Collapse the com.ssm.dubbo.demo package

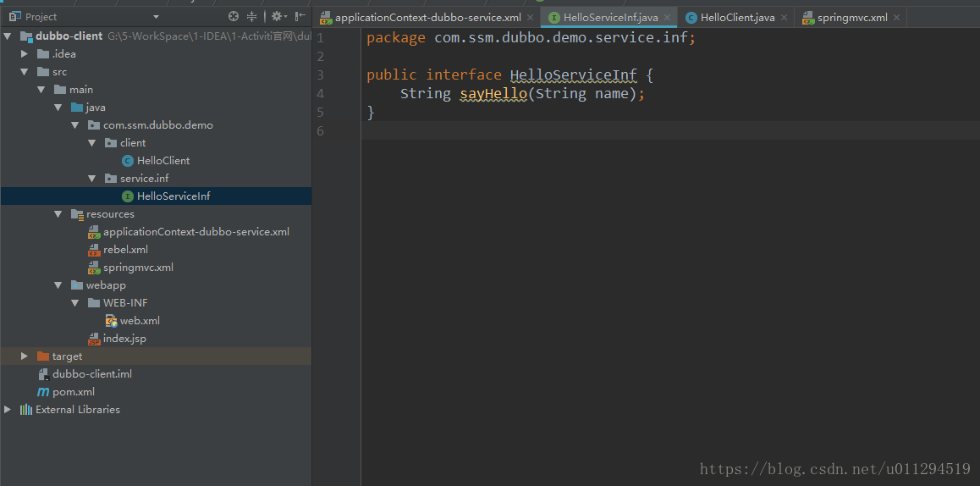(75, 125)
